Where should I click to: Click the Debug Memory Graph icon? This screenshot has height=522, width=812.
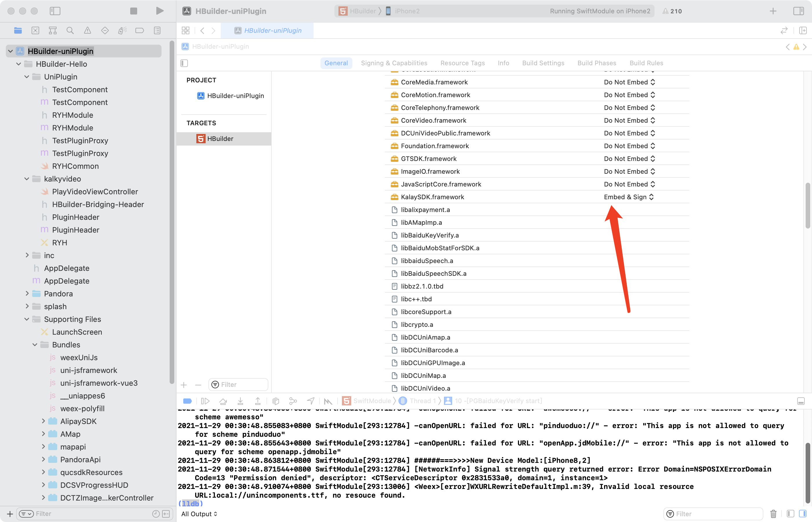293,401
